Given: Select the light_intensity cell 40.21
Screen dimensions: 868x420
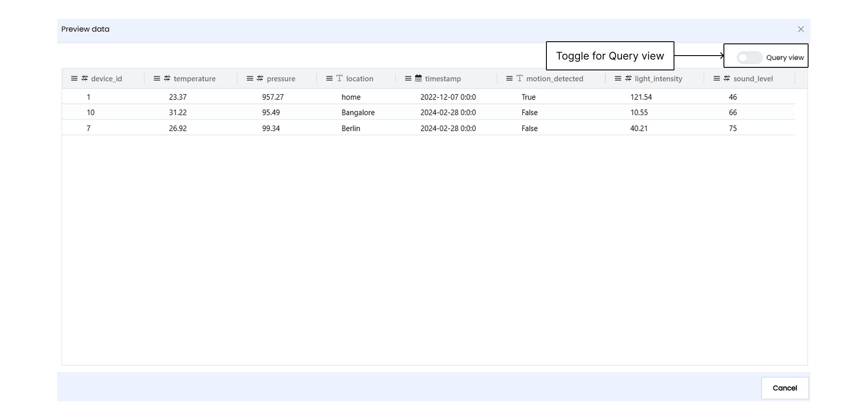Looking at the screenshot, I should click(639, 128).
